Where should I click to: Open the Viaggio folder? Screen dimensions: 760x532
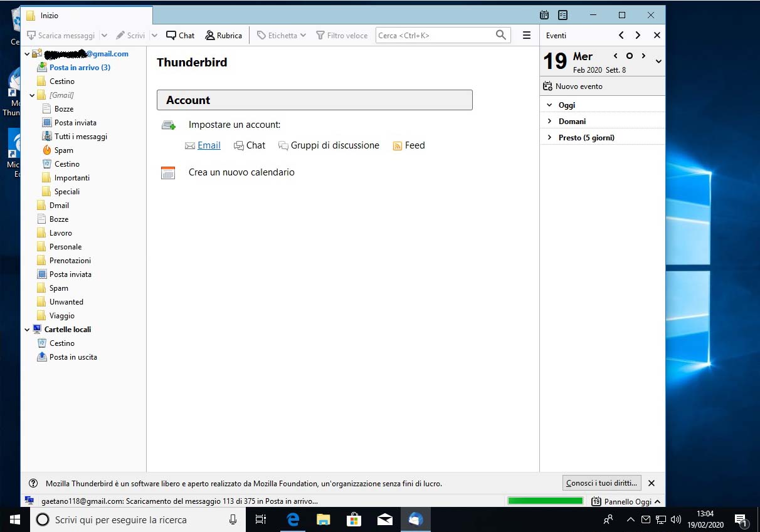pos(62,316)
